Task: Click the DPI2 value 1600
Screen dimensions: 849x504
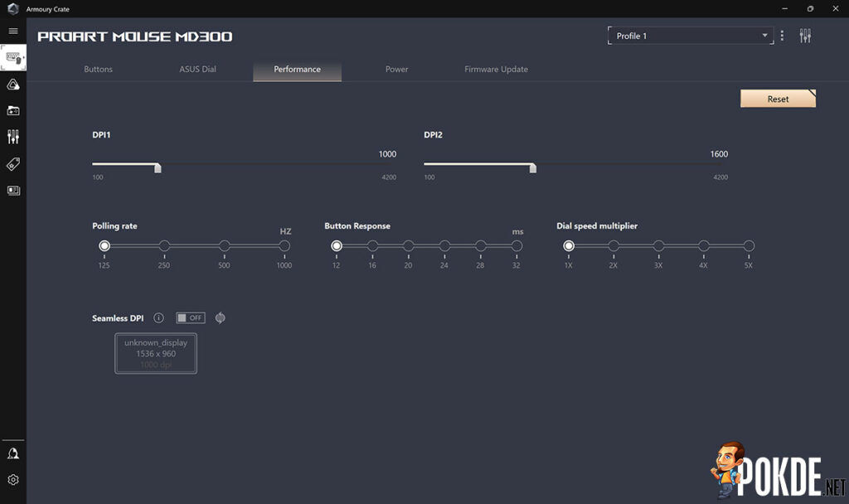Action: [x=719, y=154]
